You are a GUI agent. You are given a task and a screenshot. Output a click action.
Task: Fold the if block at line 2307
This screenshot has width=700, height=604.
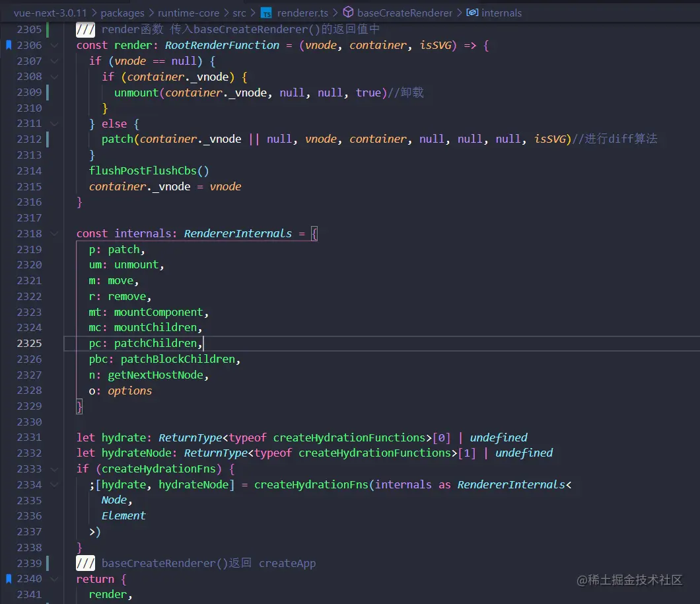click(54, 61)
